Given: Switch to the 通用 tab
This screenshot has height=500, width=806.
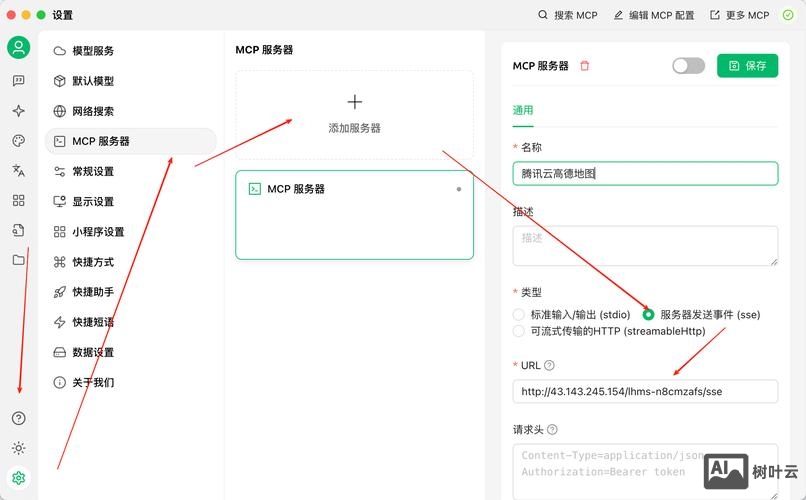Looking at the screenshot, I should point(523,110).
